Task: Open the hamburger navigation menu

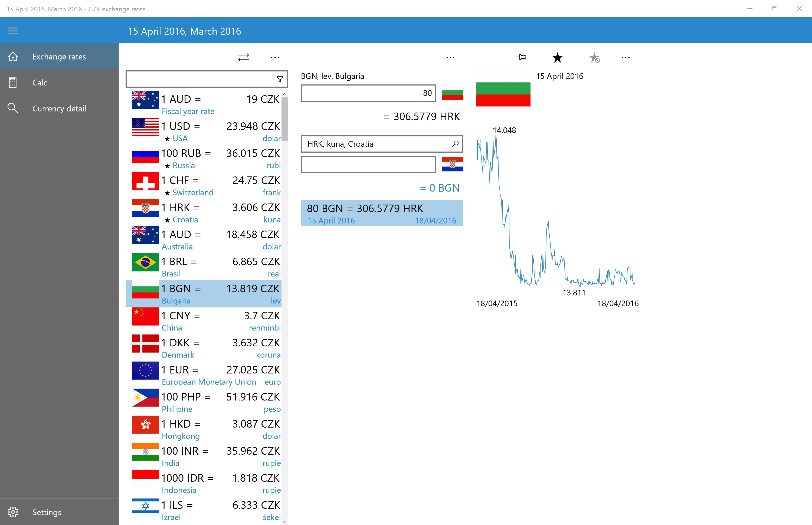Action: (13, 31)
